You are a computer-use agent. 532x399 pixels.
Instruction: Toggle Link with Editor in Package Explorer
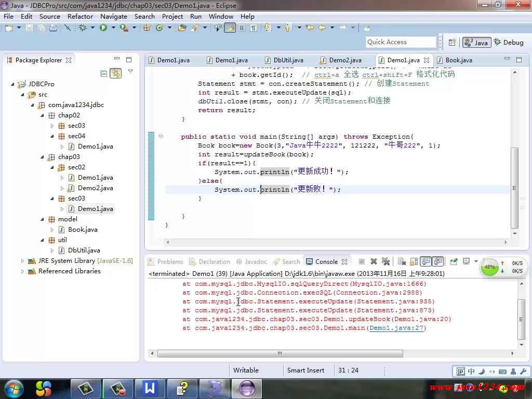116,73
